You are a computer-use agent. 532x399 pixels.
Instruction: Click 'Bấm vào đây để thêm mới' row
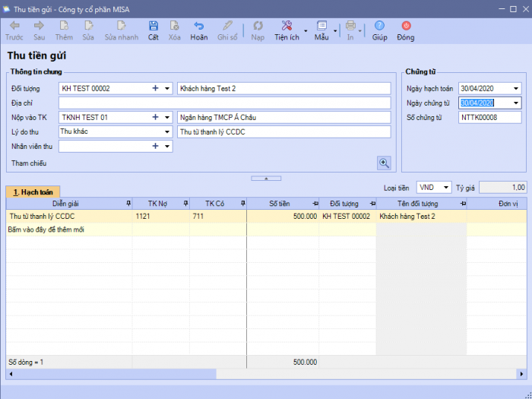(46, 230)
